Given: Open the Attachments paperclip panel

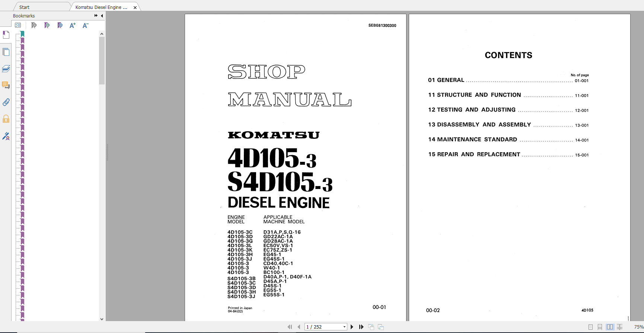Looking at the screenshot, I should 6,102.
